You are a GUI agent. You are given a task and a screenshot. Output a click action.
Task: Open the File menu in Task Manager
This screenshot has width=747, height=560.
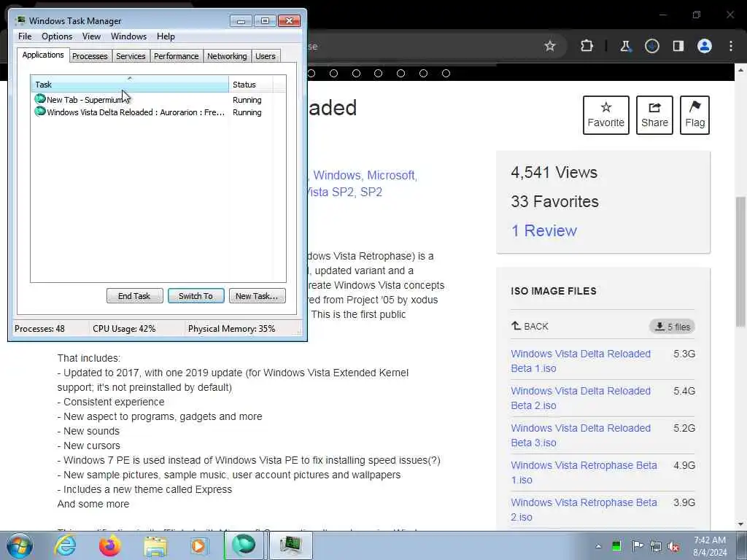click(x=25, y=36)
